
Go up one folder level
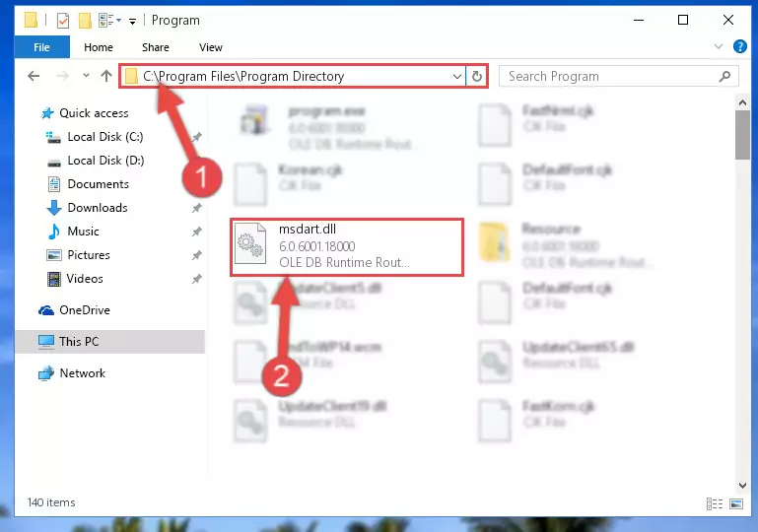(x=106, y=76)
